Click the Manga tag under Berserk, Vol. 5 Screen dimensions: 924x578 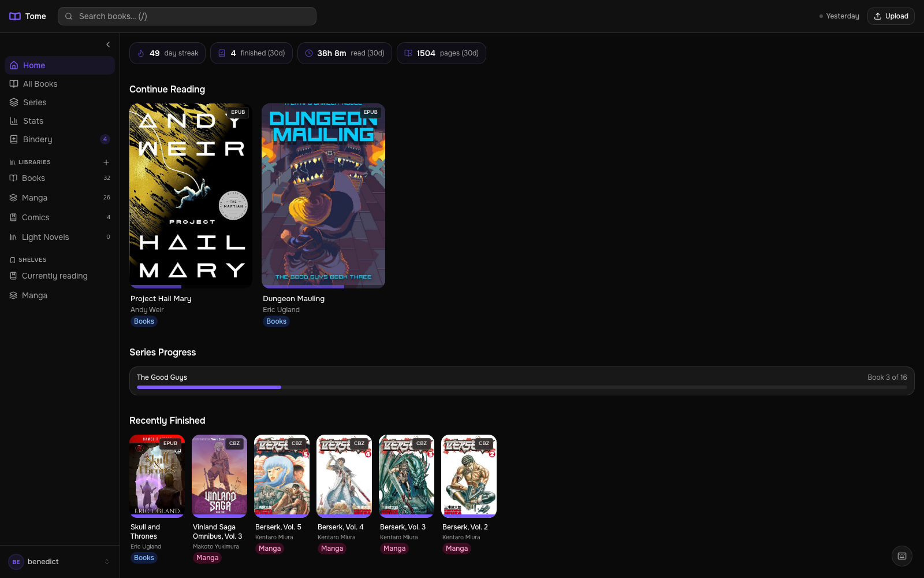pyautogui.click(x=270, y=549)
